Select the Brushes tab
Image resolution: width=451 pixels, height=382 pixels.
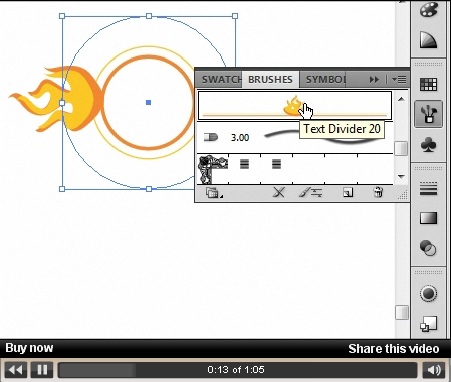270,80
